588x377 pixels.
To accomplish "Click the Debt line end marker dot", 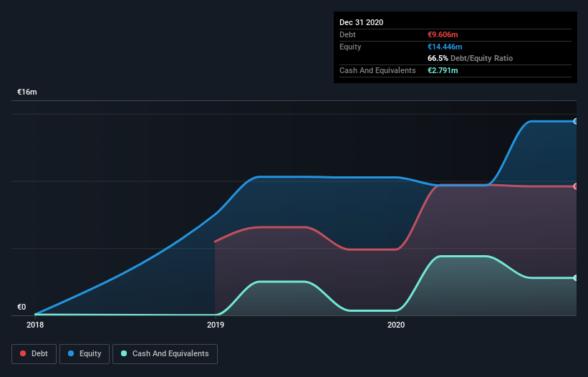I will (x=575, y=186).
